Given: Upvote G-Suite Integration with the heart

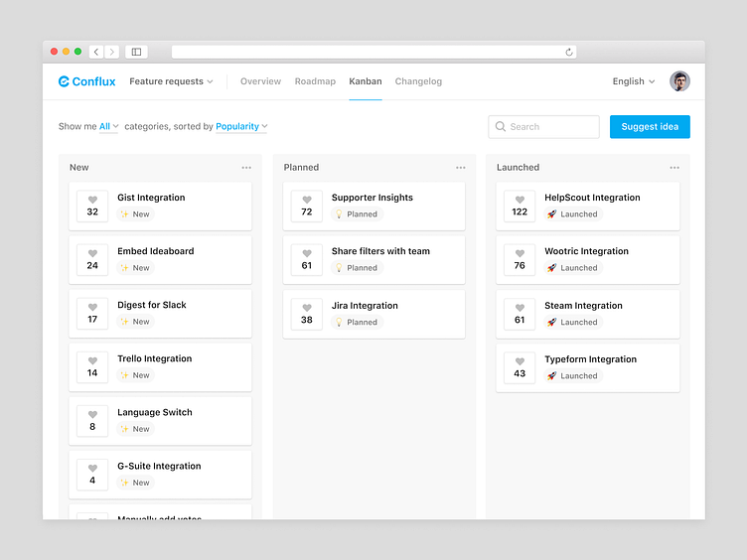Looking at the screenshot, I should [92, 469].
